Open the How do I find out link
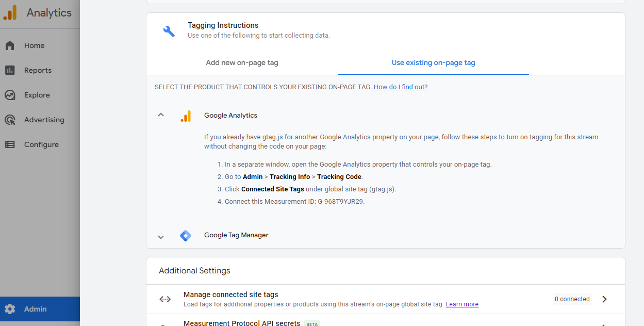 tap(400, 87)
